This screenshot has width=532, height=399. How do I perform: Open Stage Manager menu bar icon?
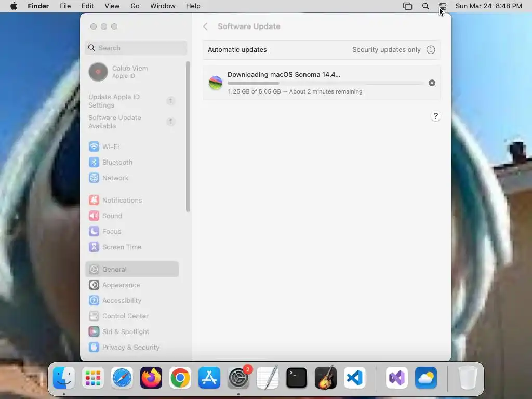(x=407, y=6)
